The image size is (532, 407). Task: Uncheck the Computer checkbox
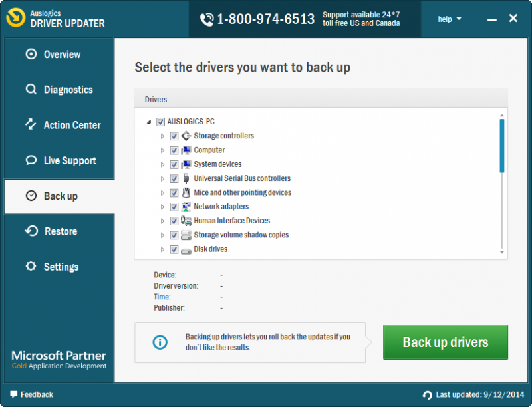(174, 150)
